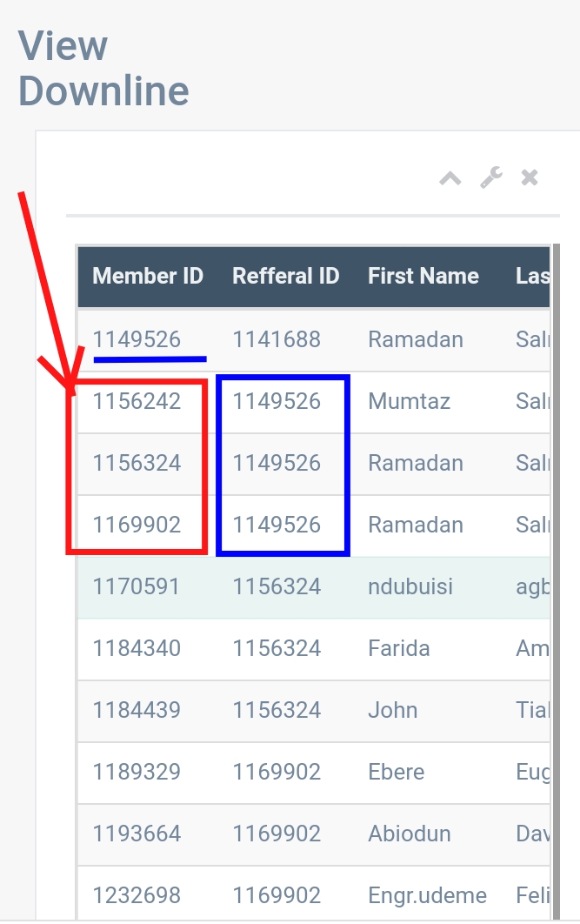The width and height of the screenshot is (580, 924).
Task: Close the panel with X icon
Action: click(x=530, y=178)
